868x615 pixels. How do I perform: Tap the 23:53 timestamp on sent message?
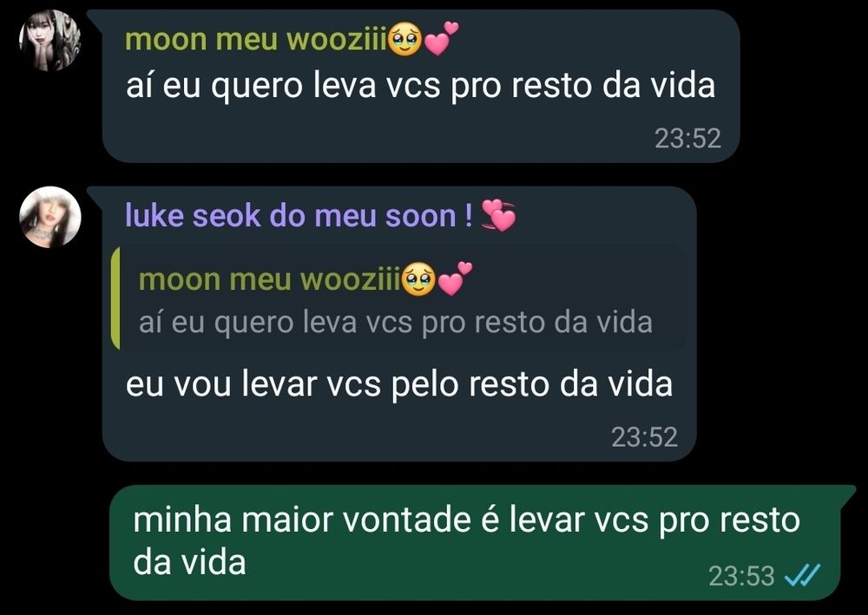[741, 576]
